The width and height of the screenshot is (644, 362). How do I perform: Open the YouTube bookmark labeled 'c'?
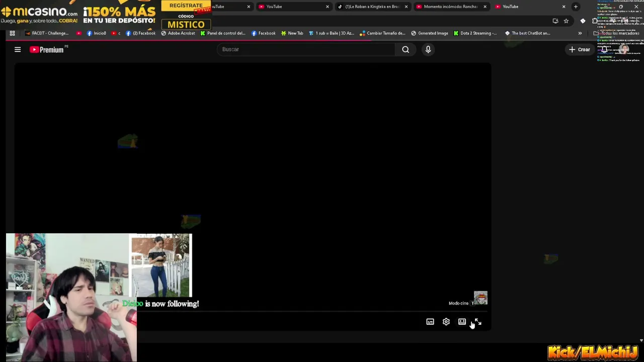[x=116, y=33]
